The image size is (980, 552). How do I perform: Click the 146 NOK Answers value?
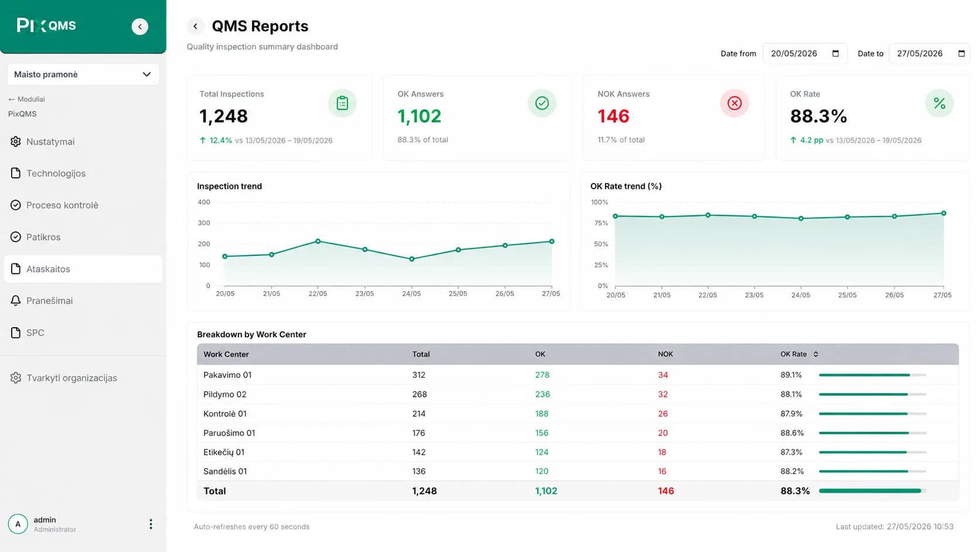click(613, 116)
